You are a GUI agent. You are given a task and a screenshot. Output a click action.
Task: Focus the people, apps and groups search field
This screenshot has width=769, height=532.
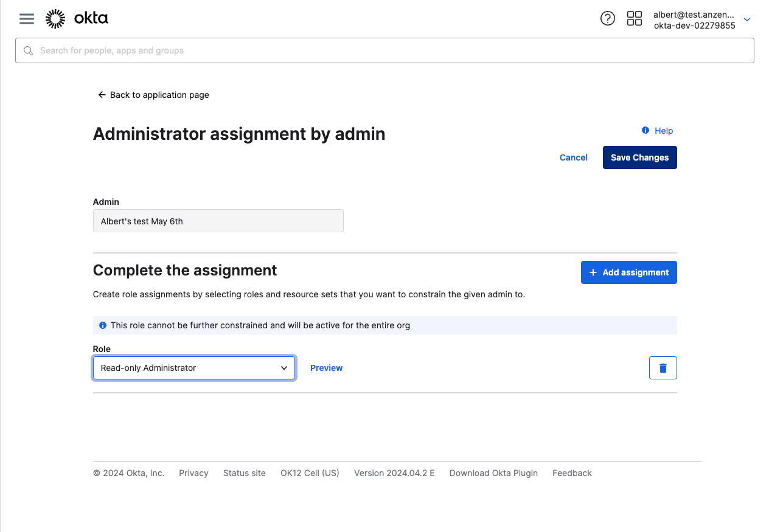[x=389, y=50]
